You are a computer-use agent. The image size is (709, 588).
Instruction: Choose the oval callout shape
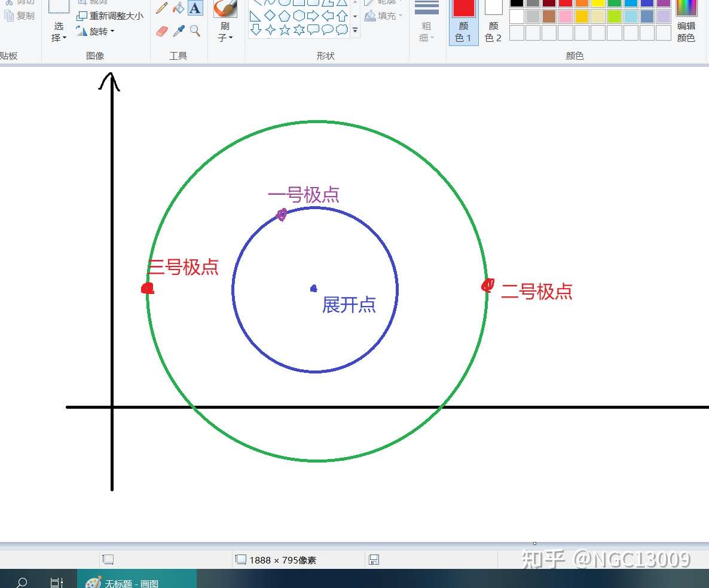328,30
